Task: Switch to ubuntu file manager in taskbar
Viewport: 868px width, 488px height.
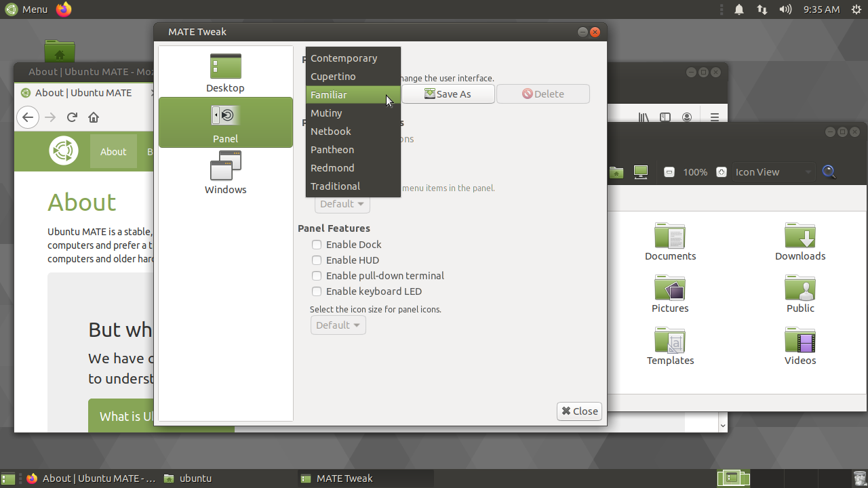Action: coord(227,479)
